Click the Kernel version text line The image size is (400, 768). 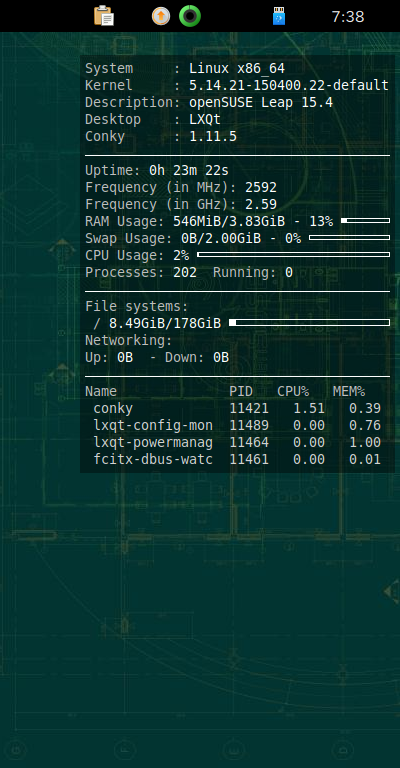[237, 85]
